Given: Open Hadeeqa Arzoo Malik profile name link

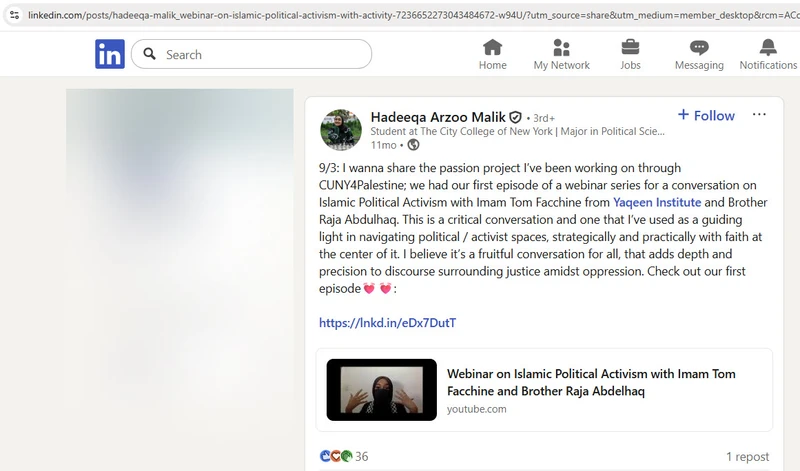Looking at the screenshot, I should [438, 117].
